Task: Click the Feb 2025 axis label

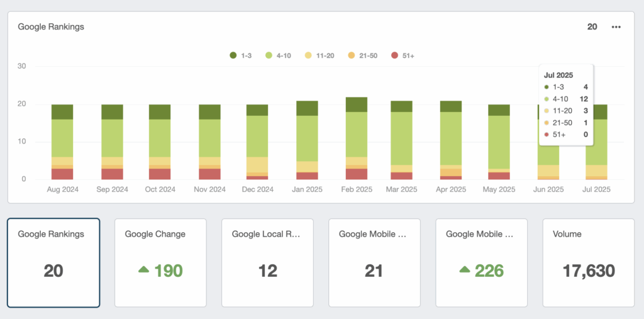Action: pyautogui.click(x=357, y=189)
